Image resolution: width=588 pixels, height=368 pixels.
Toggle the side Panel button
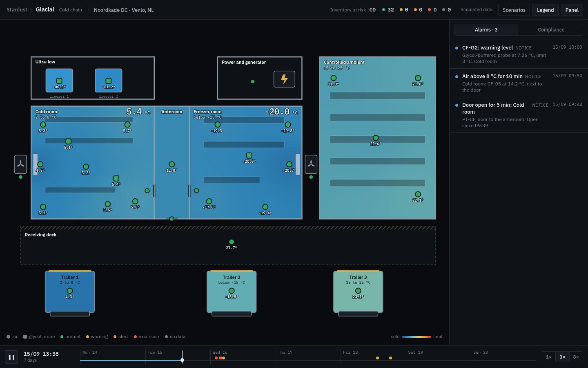[x=572, y=10]
